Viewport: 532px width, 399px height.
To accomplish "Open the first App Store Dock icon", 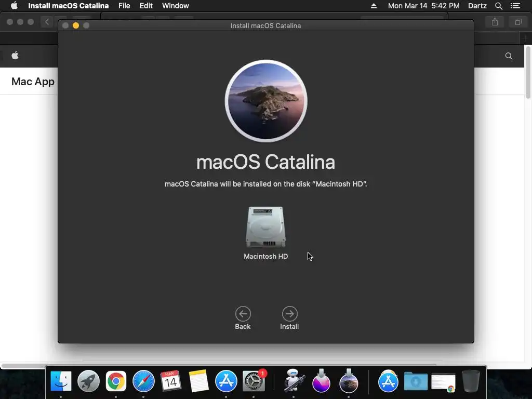I will pyautogui.click(x=226, y=381).
